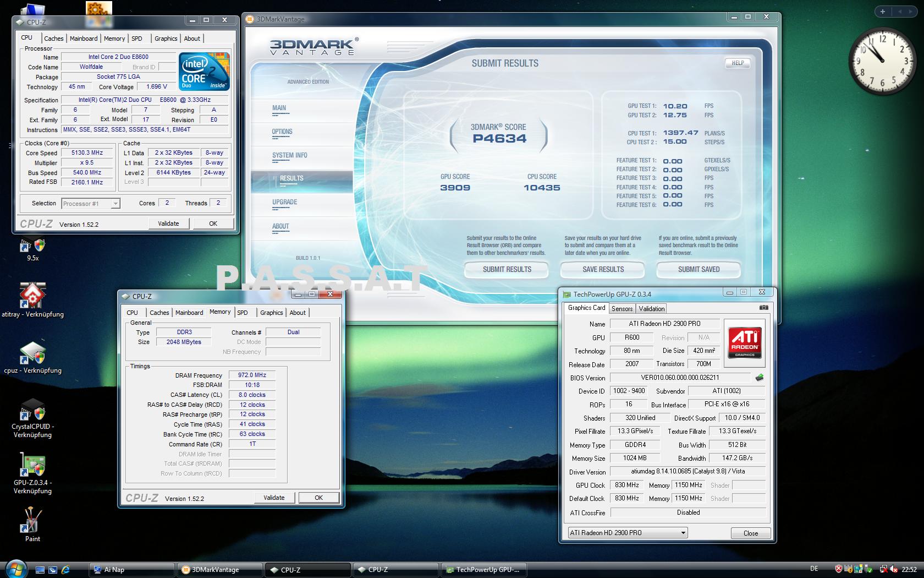Click the Memory tab in top CPU-Z
Screen dimensions: 924x578
pyautogui.click(x=114, y=39)
